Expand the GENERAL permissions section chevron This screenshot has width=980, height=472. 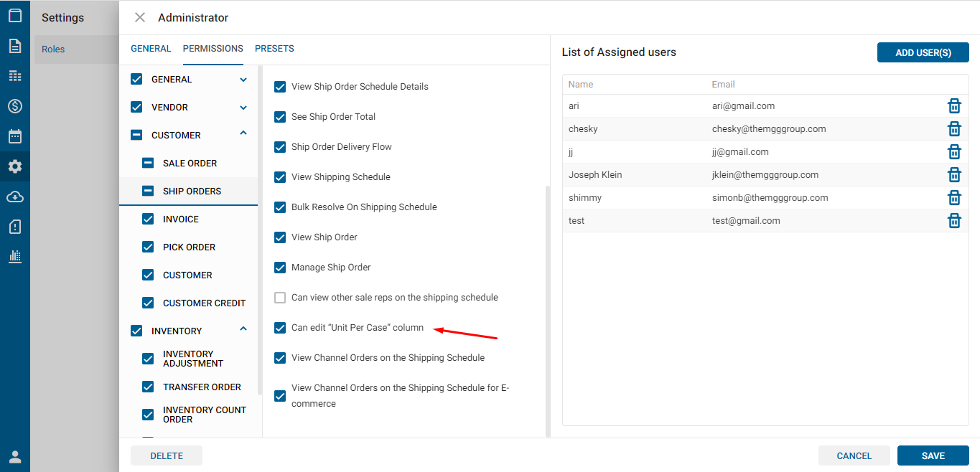[243, 80]
